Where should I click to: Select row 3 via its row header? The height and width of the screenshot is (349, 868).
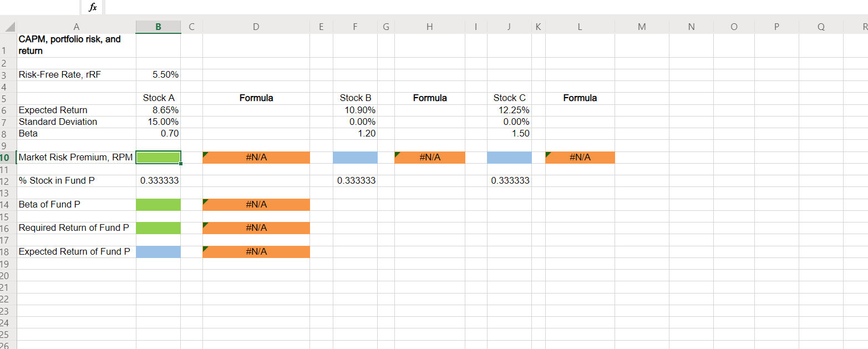click(x=8, y=74)
